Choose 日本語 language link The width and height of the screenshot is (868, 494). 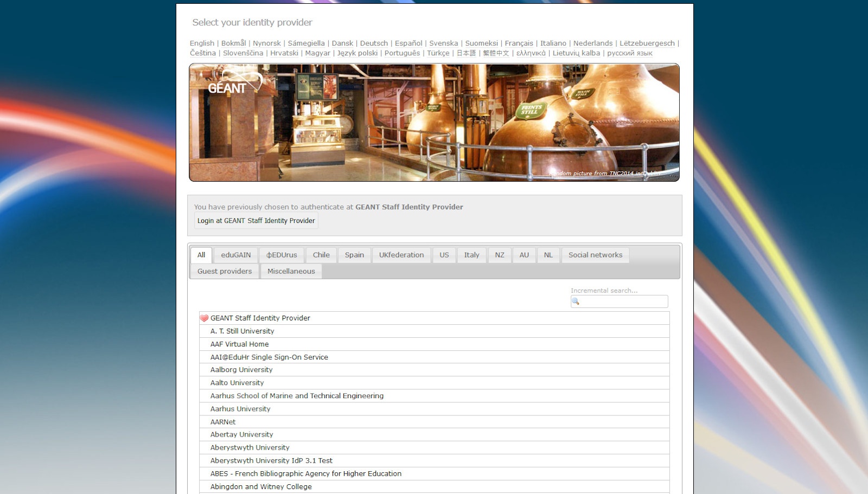pos(466,53)
